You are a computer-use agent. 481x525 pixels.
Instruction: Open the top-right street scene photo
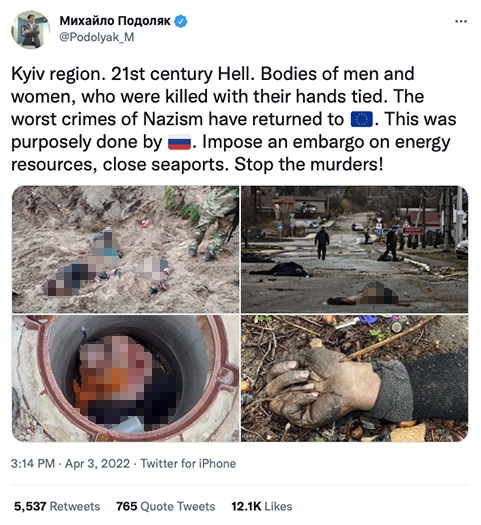(x=354, y=249)
